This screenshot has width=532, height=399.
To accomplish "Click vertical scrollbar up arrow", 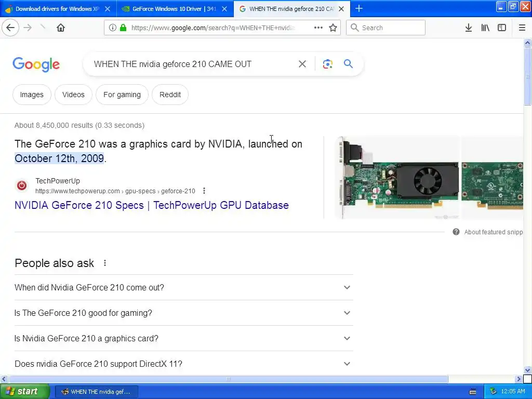I will (x=528, y=43).
